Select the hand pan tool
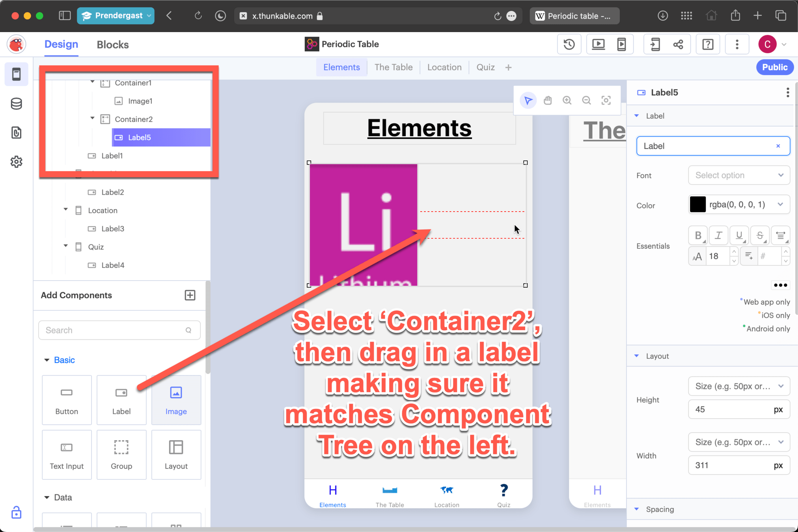The height and width of the screenshot is (532, 798). (547, 100)
